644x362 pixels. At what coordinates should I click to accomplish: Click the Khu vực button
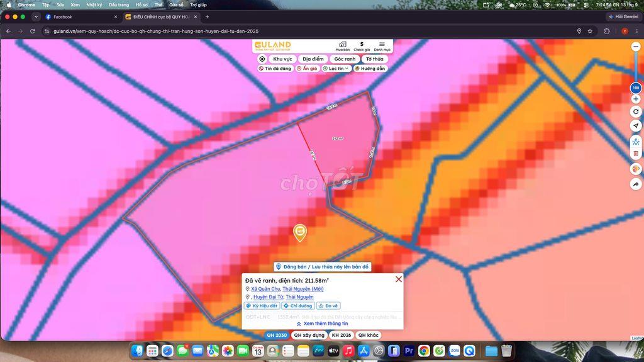pos(282,59)
